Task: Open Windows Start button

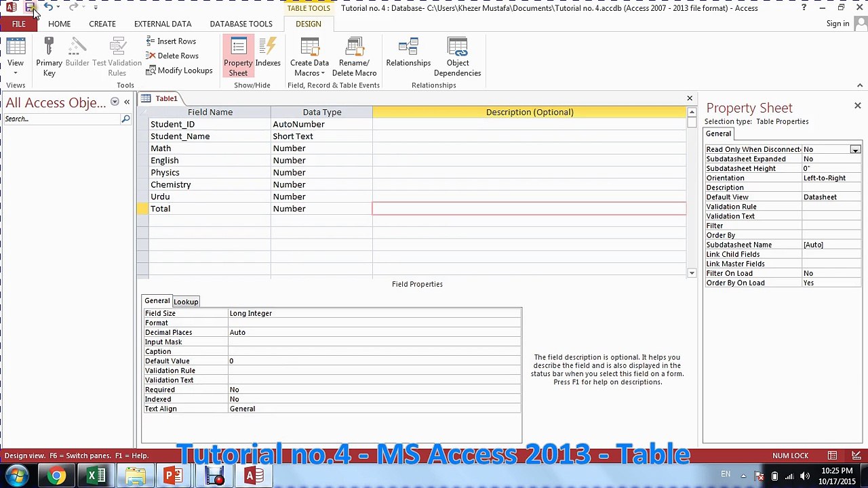Action: coord(16,476)
